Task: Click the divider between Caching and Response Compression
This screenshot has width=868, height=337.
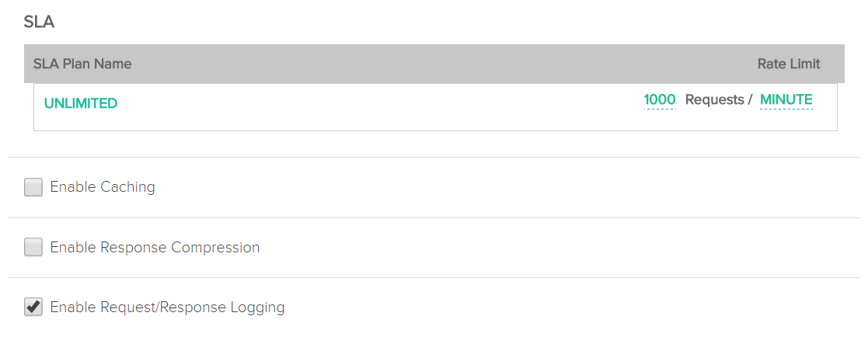Action: click(x=434, y=217)
